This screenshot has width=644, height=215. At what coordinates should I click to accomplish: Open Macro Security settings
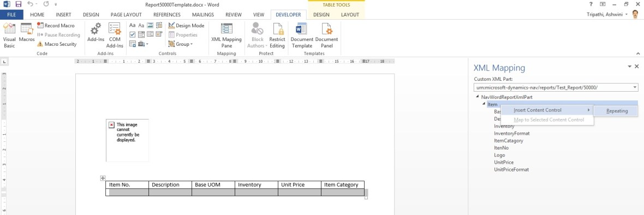point(57,44)
